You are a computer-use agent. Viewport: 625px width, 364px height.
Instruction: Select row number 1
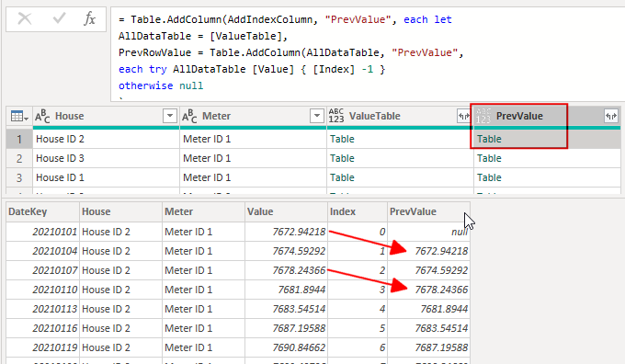19,139
